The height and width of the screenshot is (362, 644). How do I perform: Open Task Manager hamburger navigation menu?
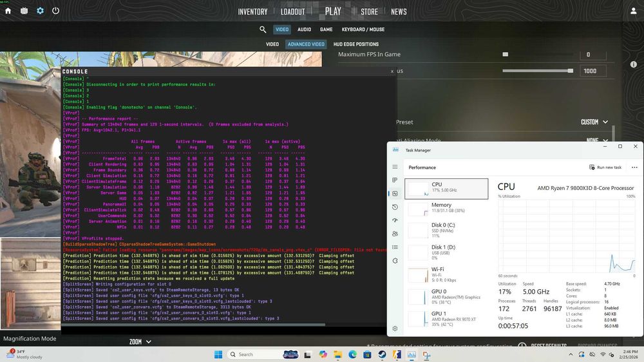(395, 167)
